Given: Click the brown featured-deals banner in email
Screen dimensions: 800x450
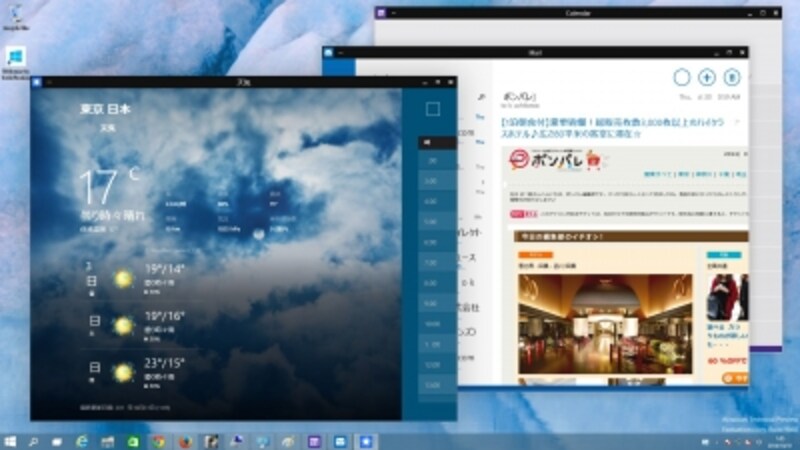Looking at the screenshot, I should 631,237.
